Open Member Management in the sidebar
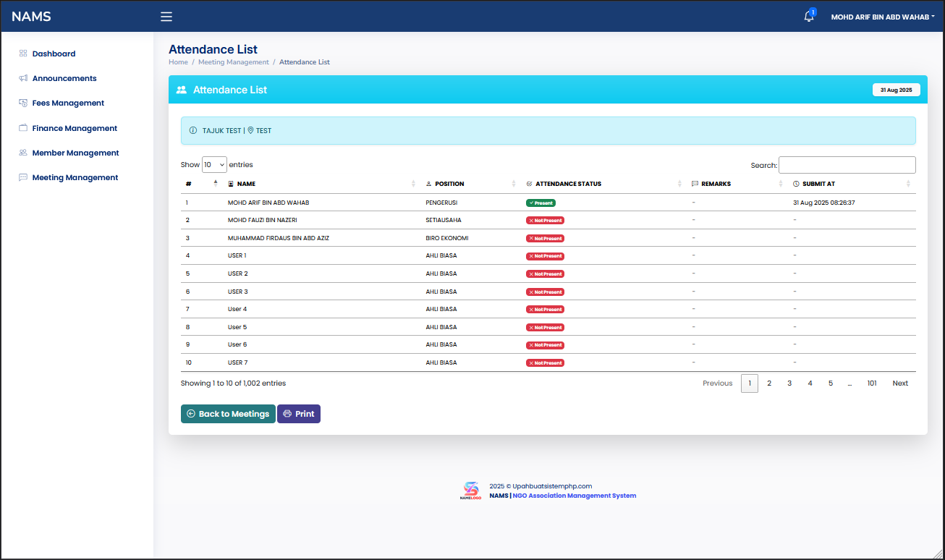Screen dimensions: 945x560 (75, 153)
